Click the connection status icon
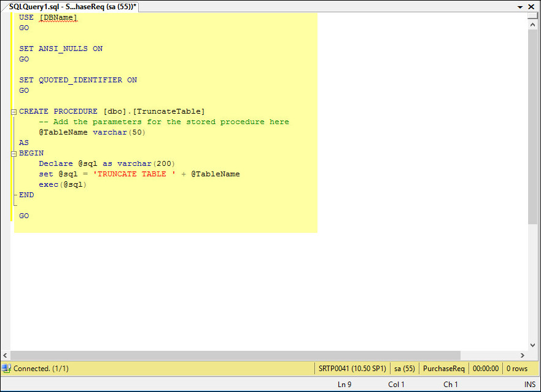 (x=6, y=368)
